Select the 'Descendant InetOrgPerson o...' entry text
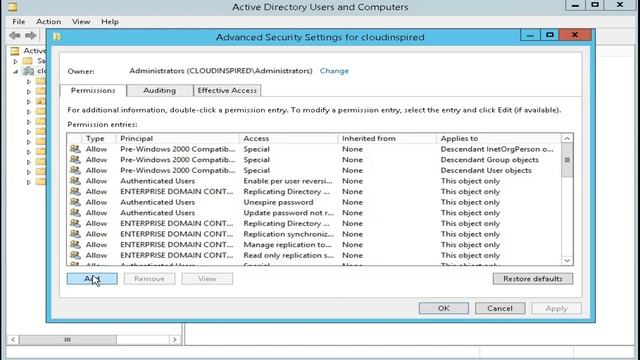The width and height of the screenshot is (640, 360). tap(497, 149)
